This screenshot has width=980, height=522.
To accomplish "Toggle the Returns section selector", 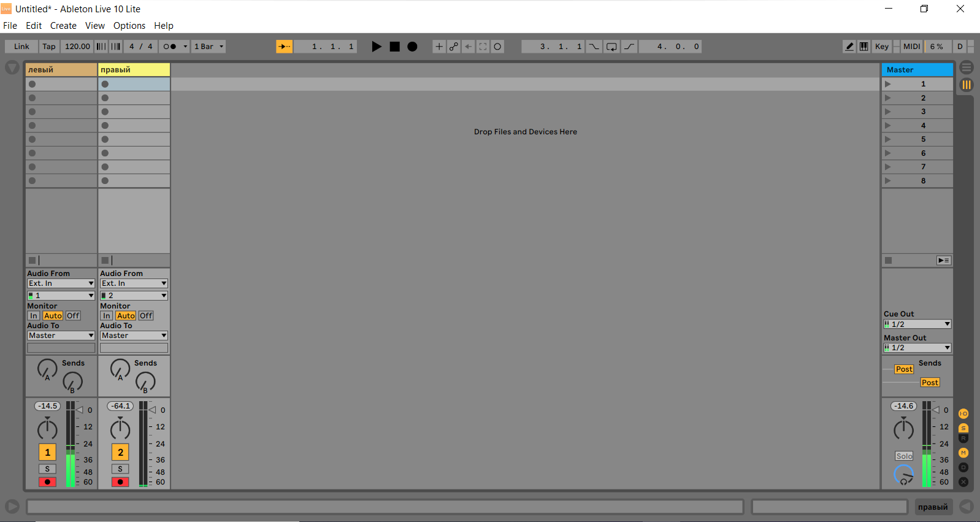I will pyautogui.click(x=963, y=439).
